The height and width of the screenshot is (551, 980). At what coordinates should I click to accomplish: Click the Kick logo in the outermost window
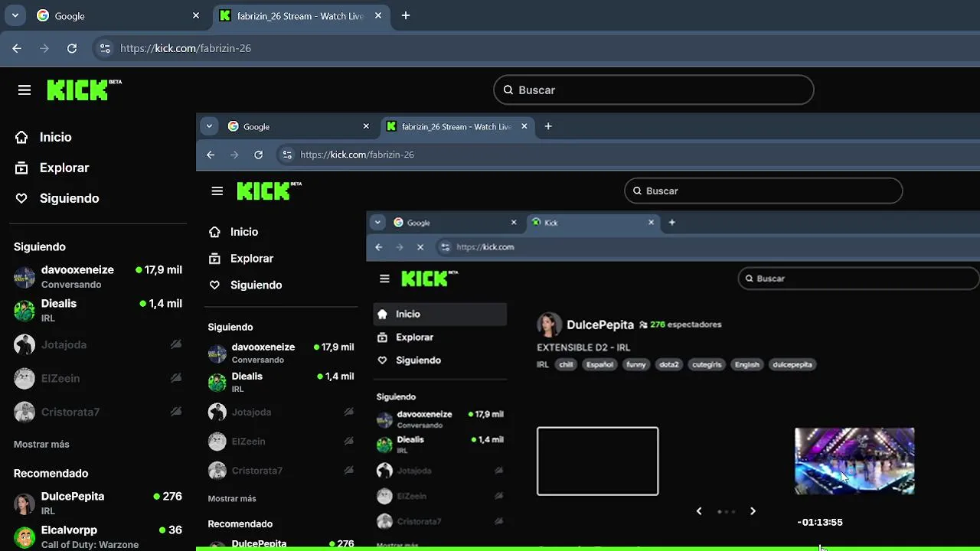coord(83,90)
